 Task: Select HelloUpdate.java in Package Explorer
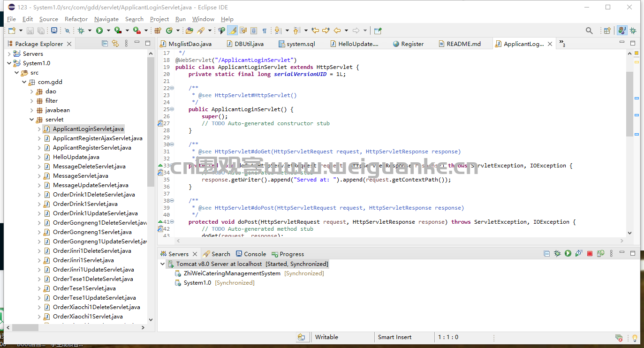point(76,157)
